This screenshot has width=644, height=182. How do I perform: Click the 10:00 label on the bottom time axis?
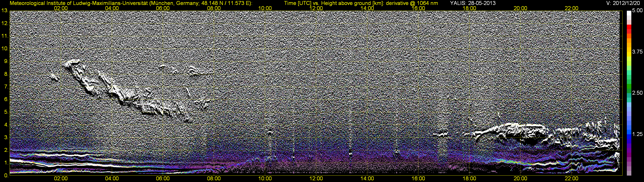pos(265,179)
